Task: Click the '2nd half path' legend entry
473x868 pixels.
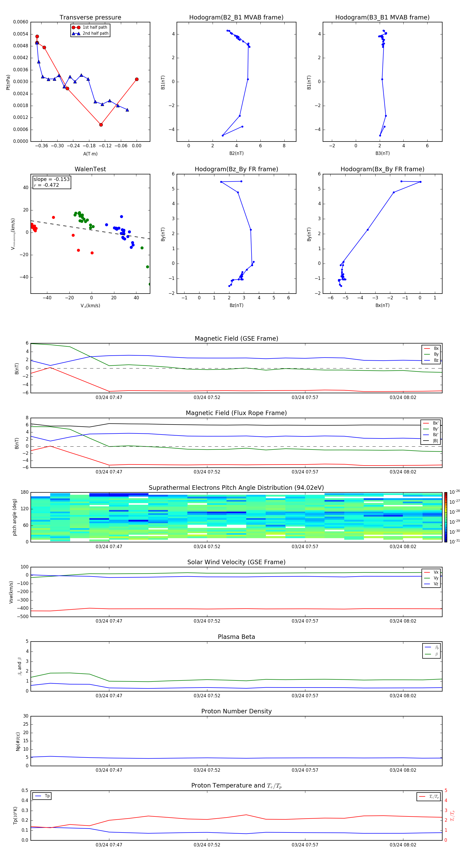Action: pos(90,33)
